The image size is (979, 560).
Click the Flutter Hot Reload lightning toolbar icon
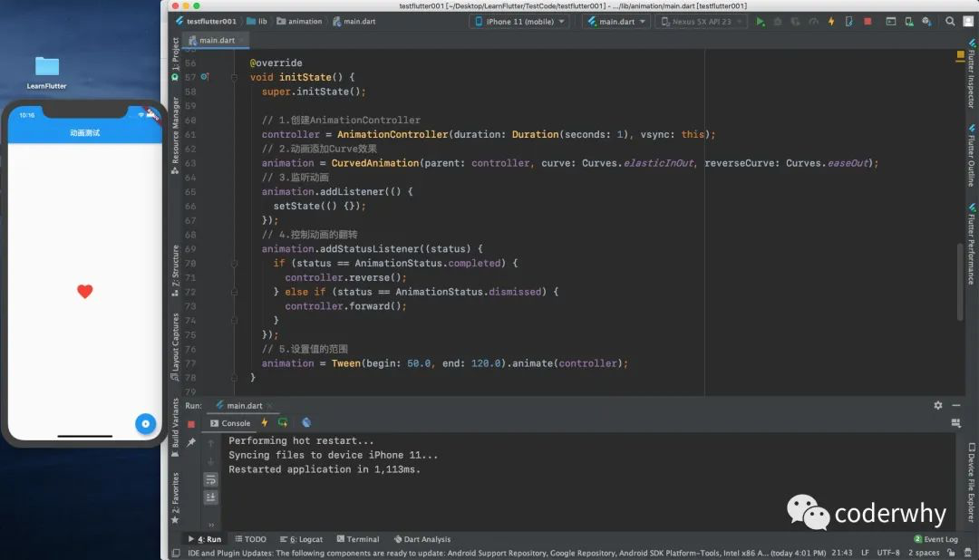point(831,22)
